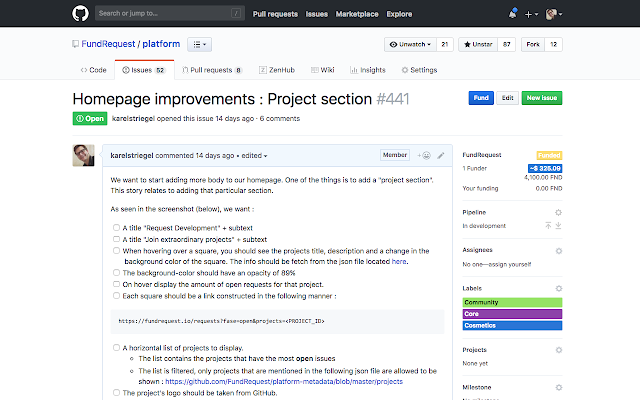This screenshot has width=640, height=400.
Task: Open the Pipeline gear settings
Action: click(560, 213)
